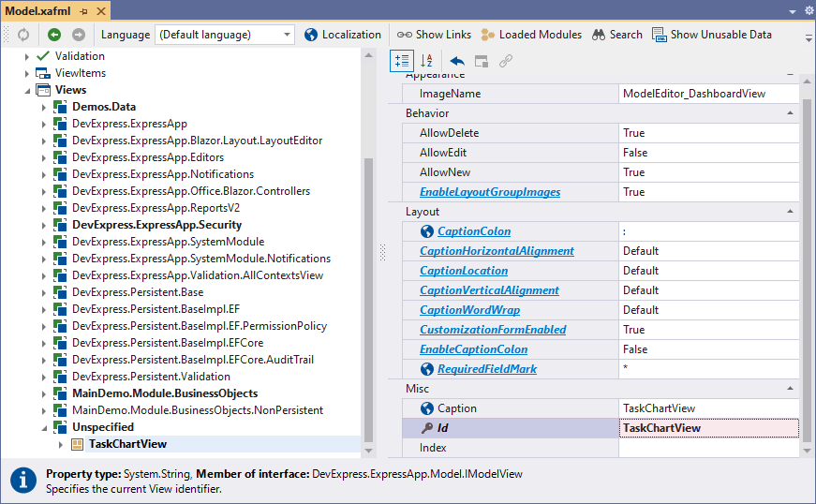Expand the TaskChartView node
This screenshot has height=504, width=816.
coord(60,444)
